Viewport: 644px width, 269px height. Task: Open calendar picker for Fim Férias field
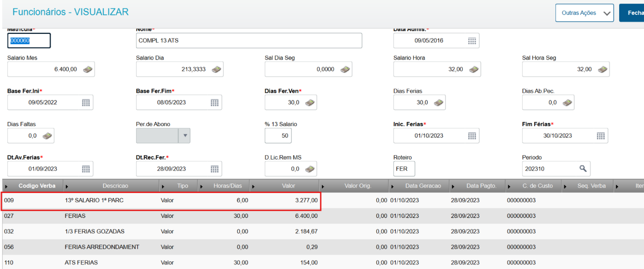(x=601, y=136)
